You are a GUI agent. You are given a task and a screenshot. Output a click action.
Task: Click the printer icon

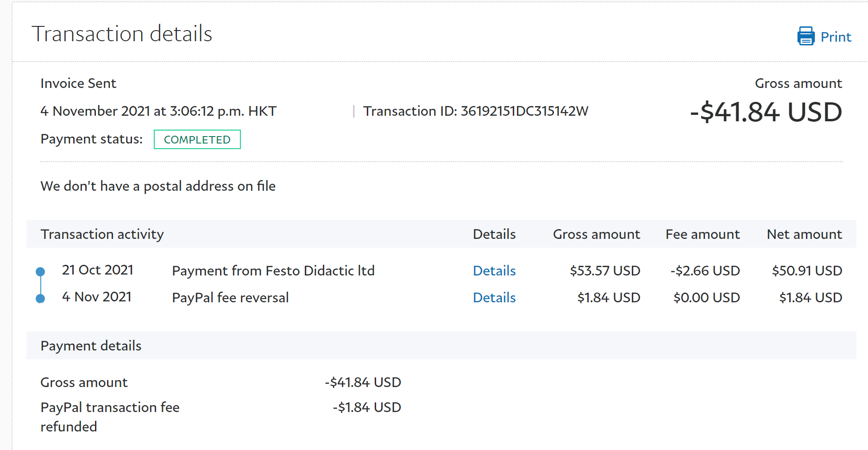[805, 36]
